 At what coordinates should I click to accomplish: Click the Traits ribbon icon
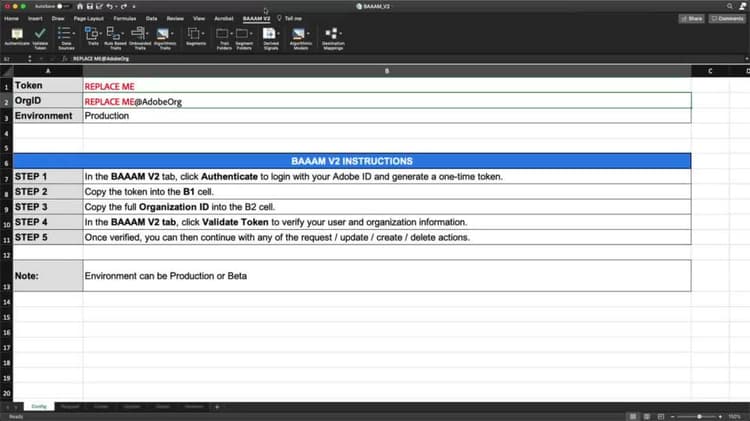pos(91,33)
